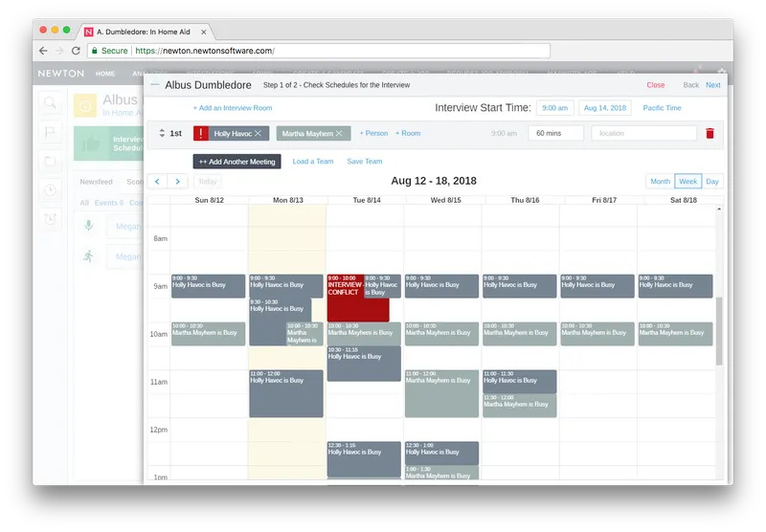Click the Tue 8/14 column header

click(367, 200)
